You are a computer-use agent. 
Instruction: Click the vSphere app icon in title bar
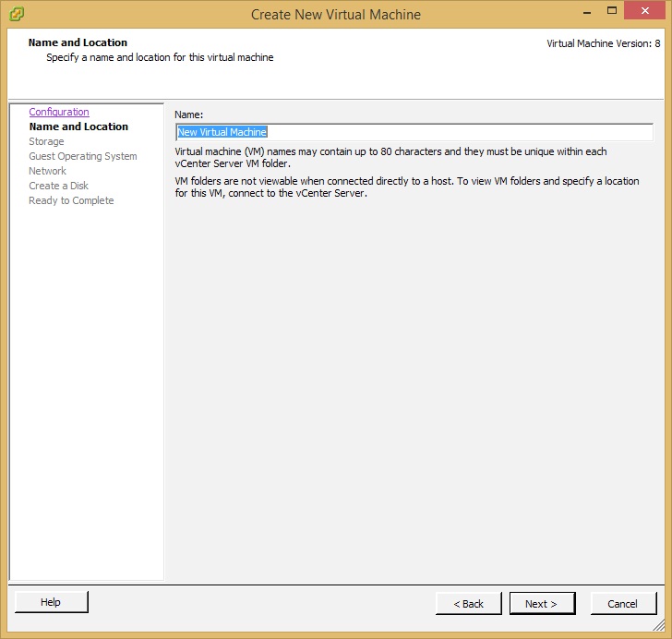[17, 14]
